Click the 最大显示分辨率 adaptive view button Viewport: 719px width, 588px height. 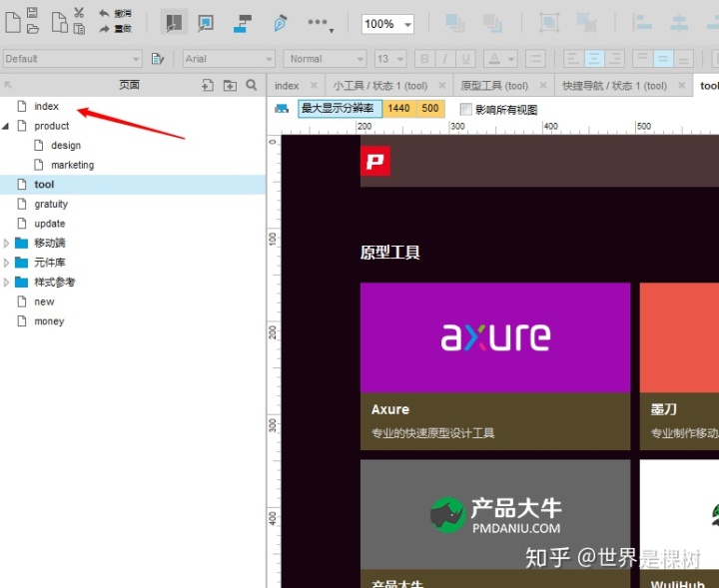340,109
